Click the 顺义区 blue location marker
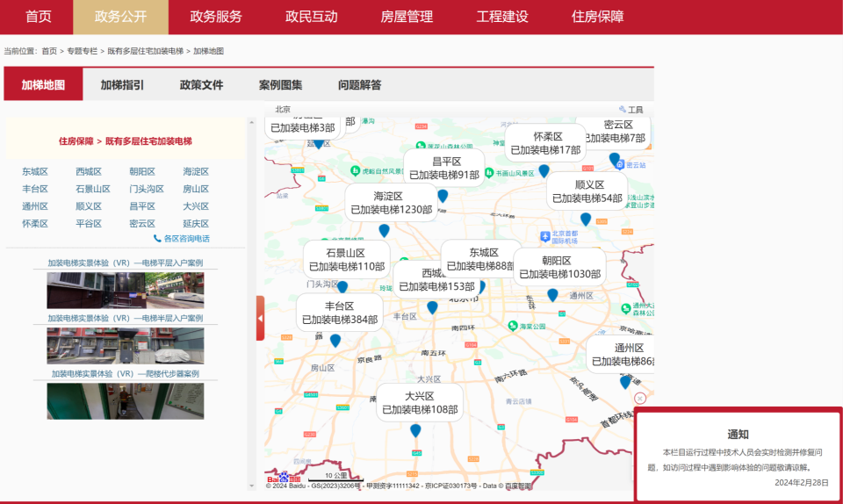Image resolution: width=843 pixels, height=504 pixels. pyautogui.click(x=586, y=219)
